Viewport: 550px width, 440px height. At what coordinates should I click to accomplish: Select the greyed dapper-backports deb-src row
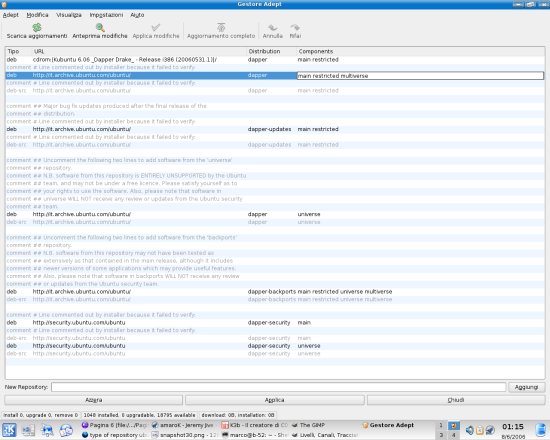point(275,299)
